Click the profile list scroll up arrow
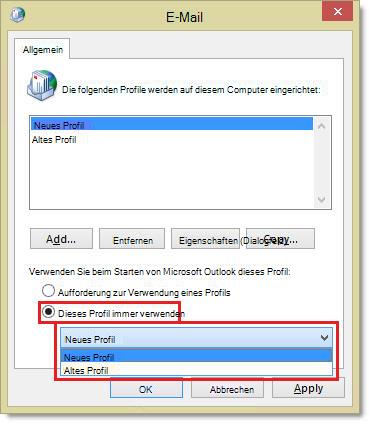Screen dimensions: 369x423 [322, 126]
